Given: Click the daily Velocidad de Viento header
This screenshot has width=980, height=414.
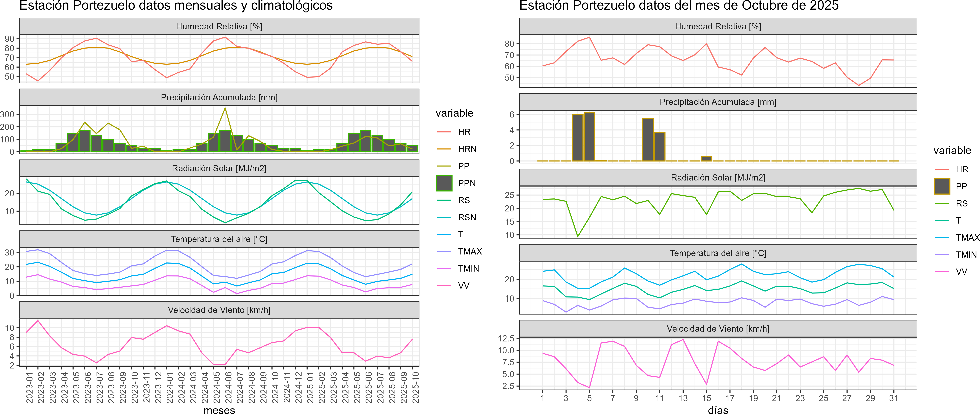Looking at the screenshot, I should point(718,329).
